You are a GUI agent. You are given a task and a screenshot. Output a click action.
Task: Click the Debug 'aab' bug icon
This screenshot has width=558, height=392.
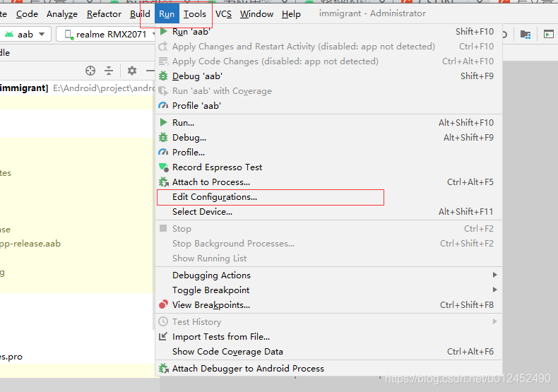[163, 76]
